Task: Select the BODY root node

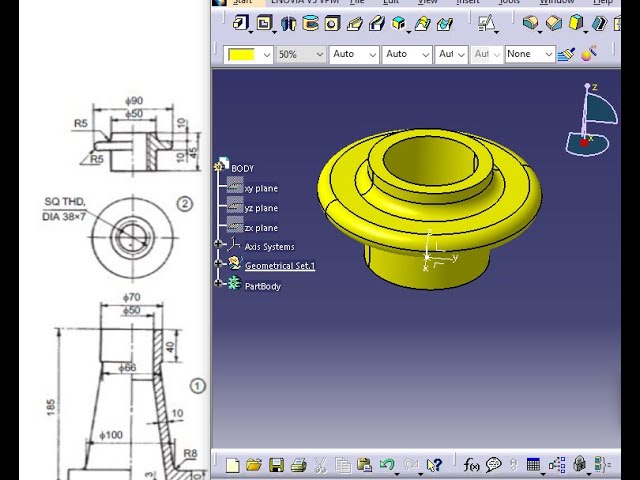Action: pyautogui.click(x=242, y=168)
